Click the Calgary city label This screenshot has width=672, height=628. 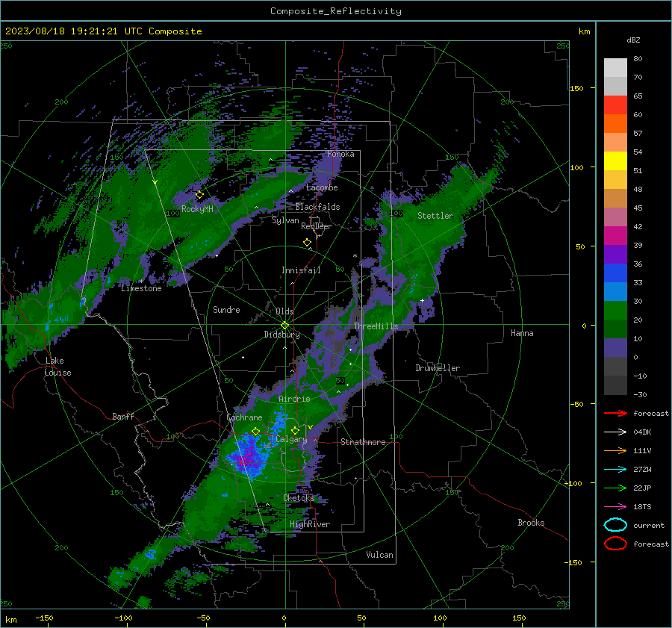click(291, 439)
